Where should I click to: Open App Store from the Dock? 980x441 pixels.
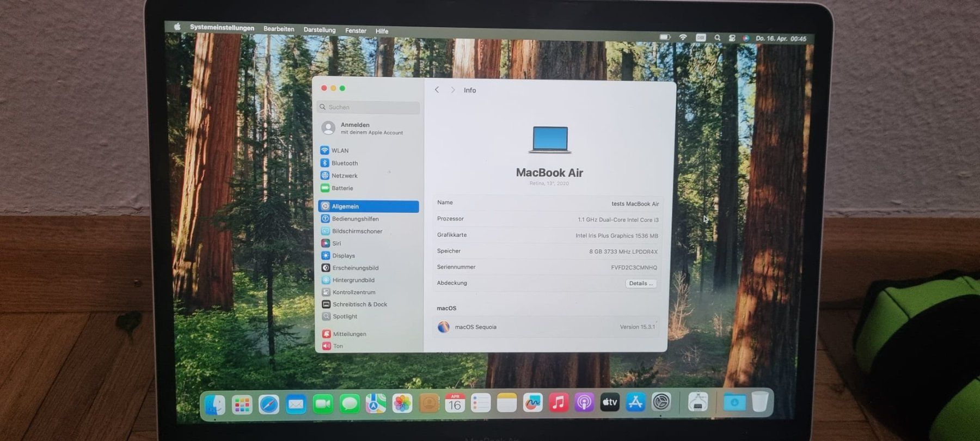point(635,402)
